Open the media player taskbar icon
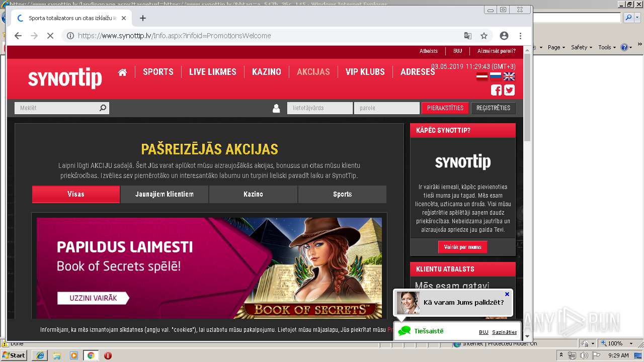 (74, 355)
